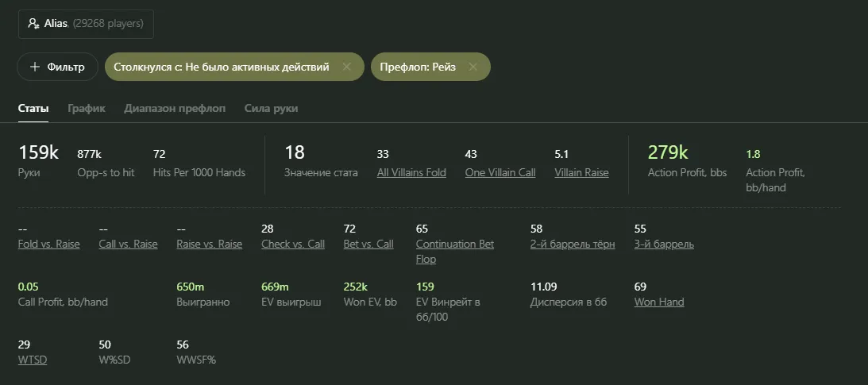The height and width of the screenshot is (385, 868).
Task: Click the player icon beside Alias
Action: point(33,24)
